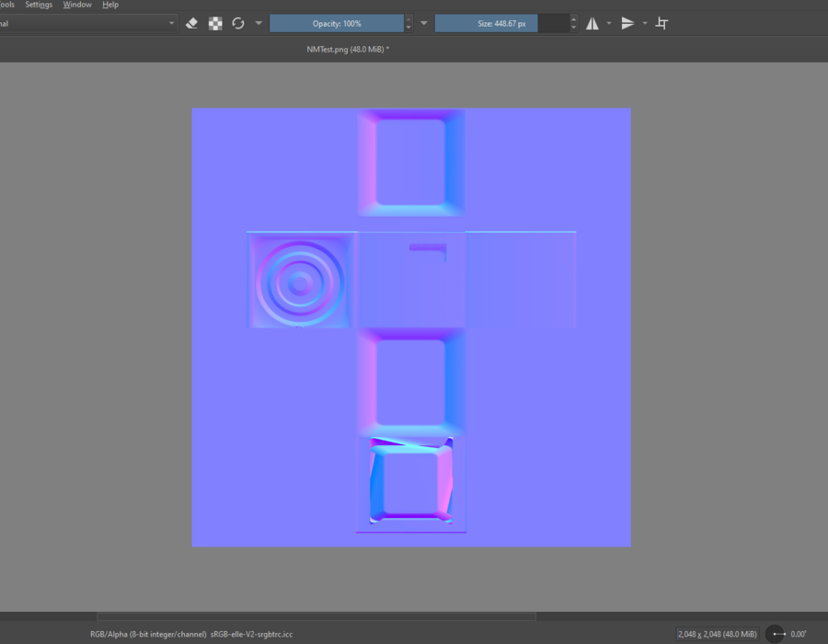Select the NMTest.png document tab
Screen dimensions: 828x644
[348, 49]
